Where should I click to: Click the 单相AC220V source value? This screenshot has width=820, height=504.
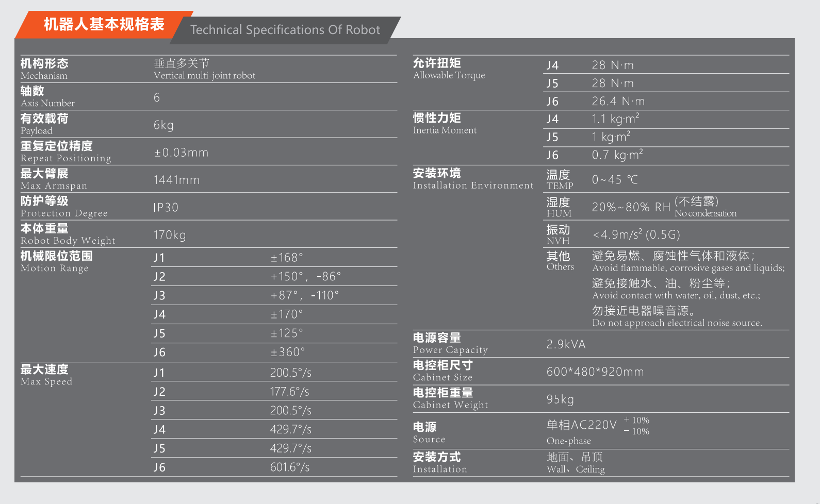tap(582, 425)
